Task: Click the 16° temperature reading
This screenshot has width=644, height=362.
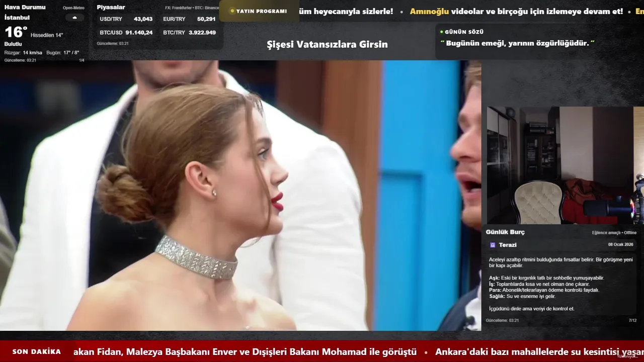Action: point(16,32)
